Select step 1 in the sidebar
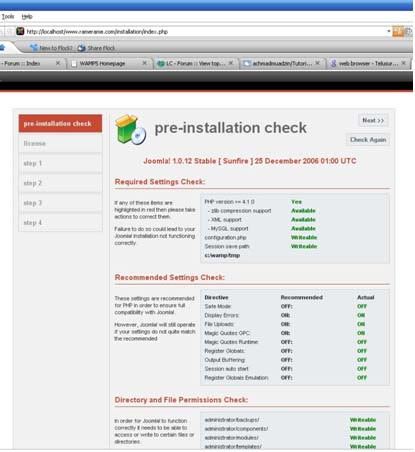 (60, 163)
